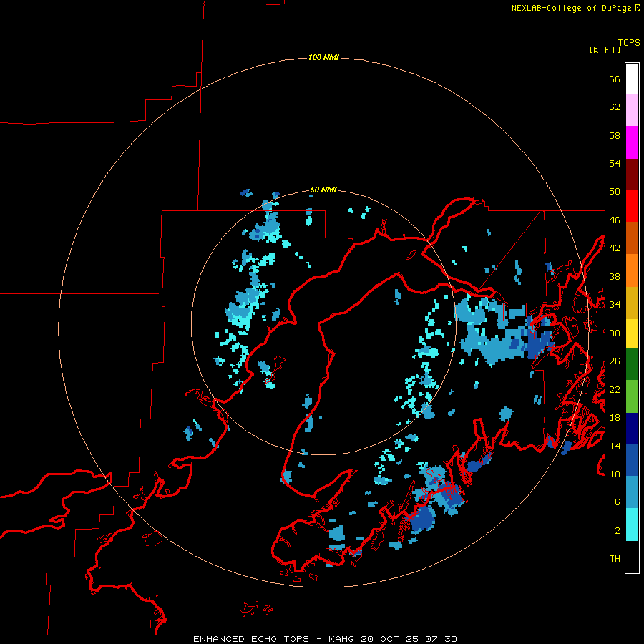The width and height of the screenshot is (644, 644).
Task: Click the dark orange legend color band
Action: [x=632, y=238]
